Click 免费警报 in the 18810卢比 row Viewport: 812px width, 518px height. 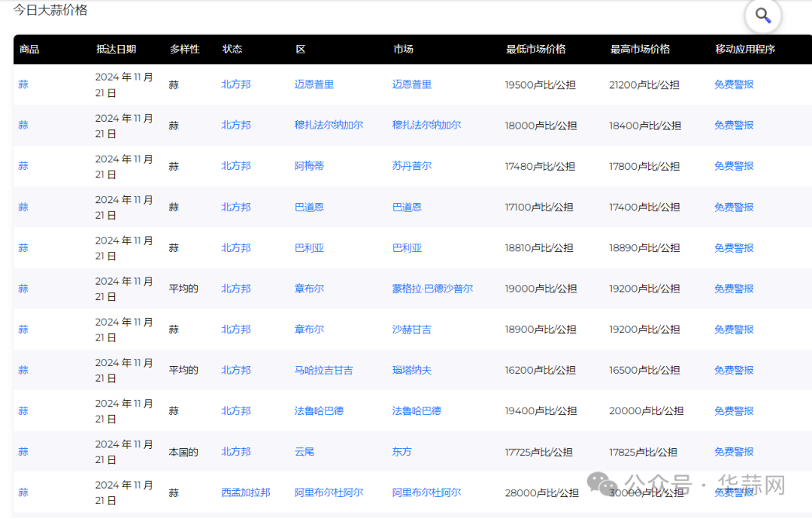click(734, 248)
